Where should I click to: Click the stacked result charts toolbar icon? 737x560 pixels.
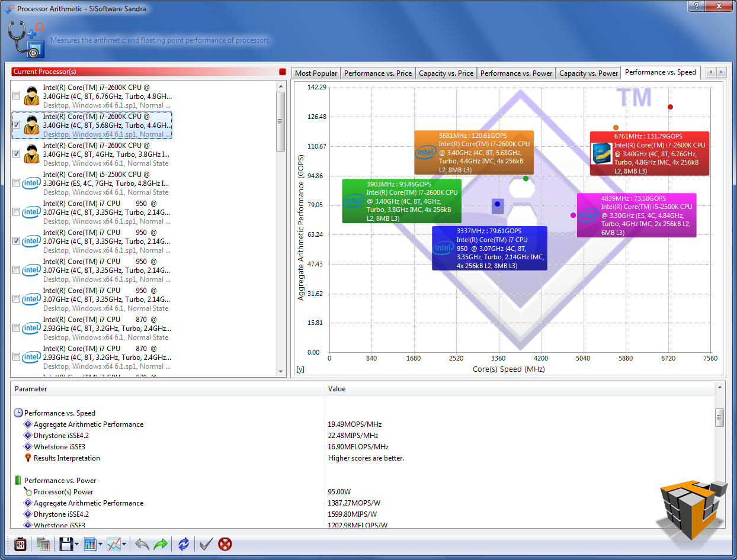coord(43,543)
